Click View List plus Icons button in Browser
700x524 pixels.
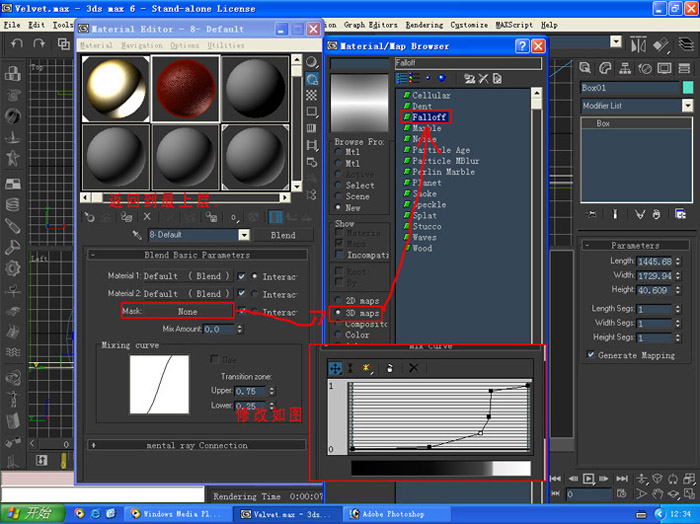[414, 79]
